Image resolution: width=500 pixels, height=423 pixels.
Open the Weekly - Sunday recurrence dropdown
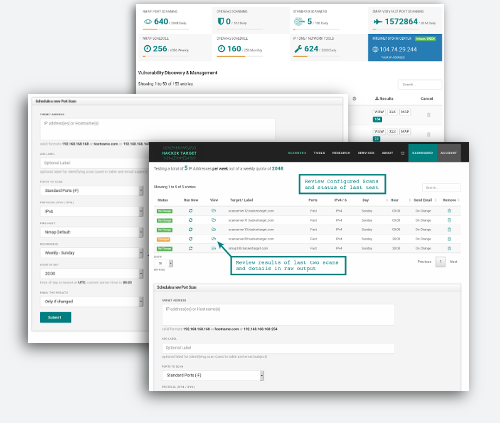pyautogui.click(x=92, y=253)
